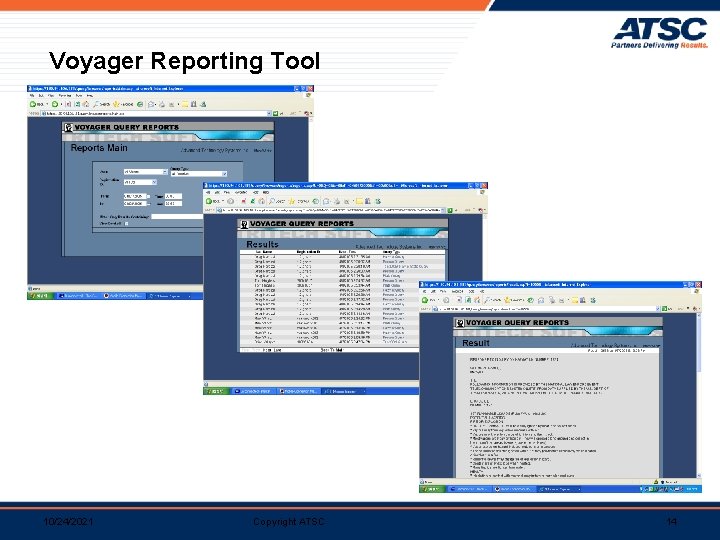Click History icon in single Result window toolbar
720x540 pixels.
click(x=531, y=300)
